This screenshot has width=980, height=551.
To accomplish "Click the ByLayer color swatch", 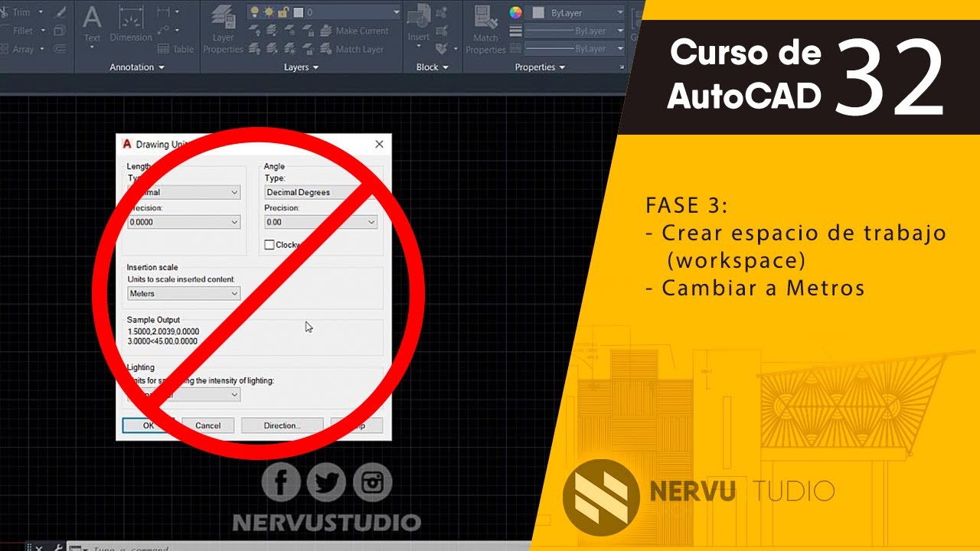I will tap(538, 12).
